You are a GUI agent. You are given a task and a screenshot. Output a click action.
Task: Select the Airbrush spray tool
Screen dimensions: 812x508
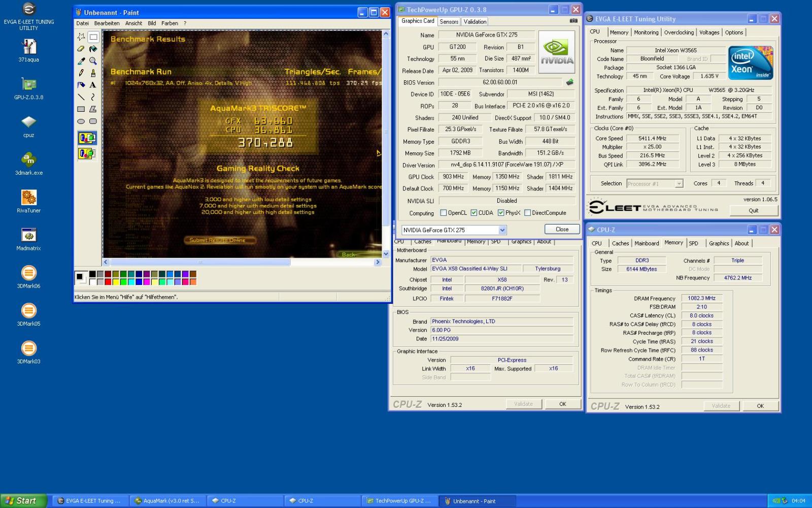click(x=81, y=85)
